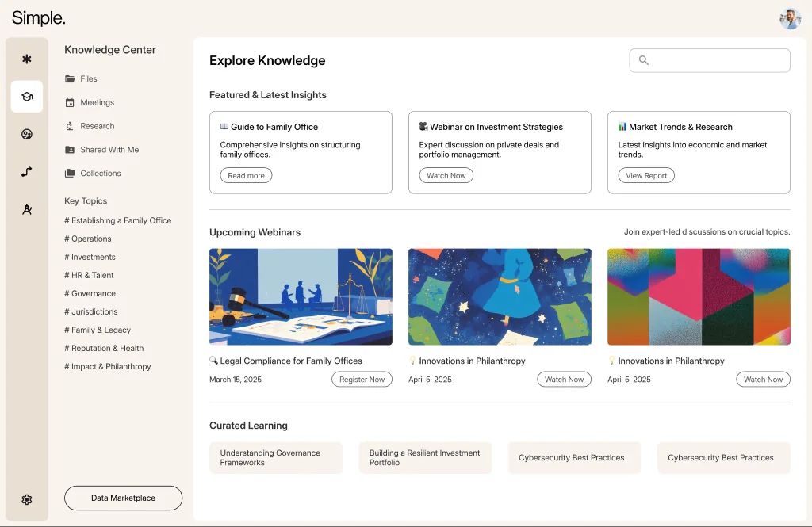812x527 pixels.
Task: Select the HR & Talent topic
Action: coord(89,276)
